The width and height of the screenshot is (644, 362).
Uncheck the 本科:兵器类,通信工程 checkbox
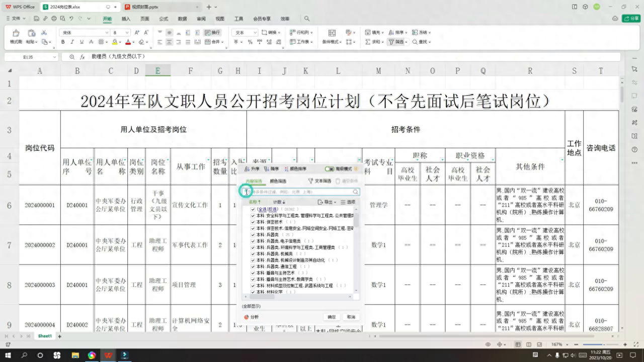[x=253, y=266]
